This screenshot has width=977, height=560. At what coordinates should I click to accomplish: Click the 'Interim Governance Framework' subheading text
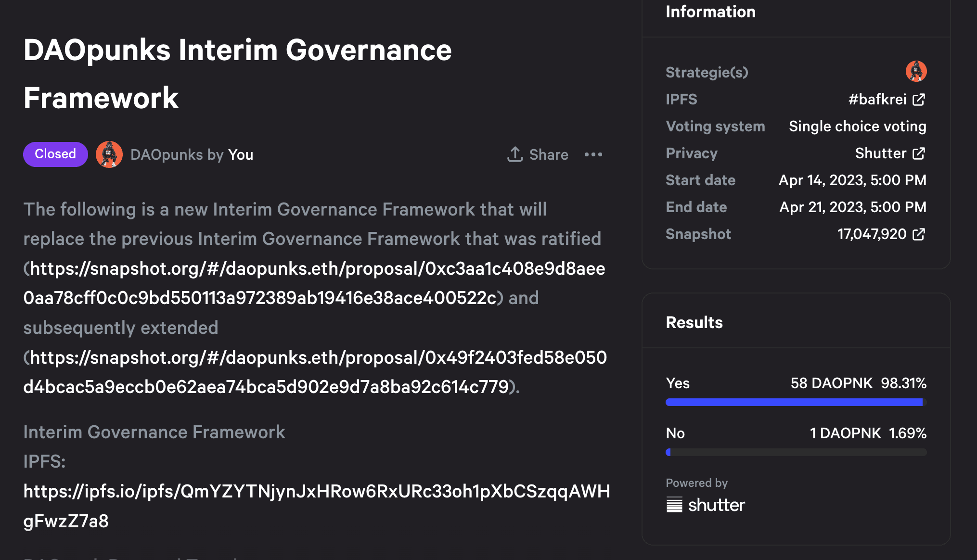(154, 433)
